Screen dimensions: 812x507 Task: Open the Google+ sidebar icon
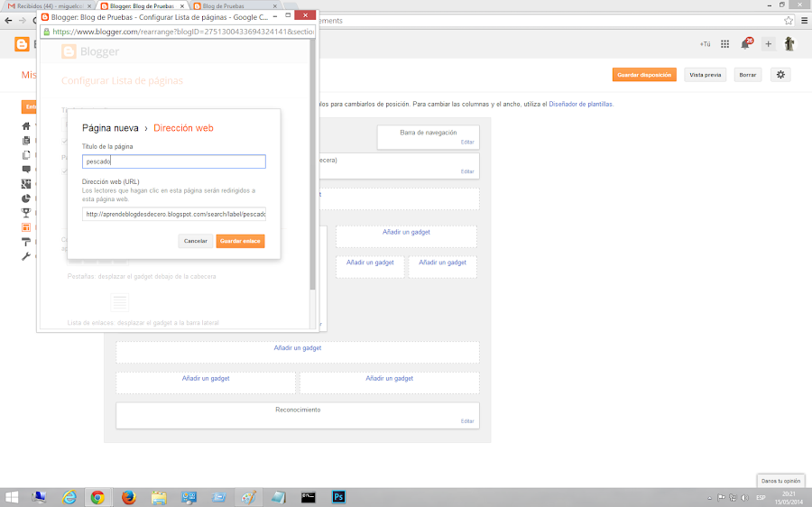(x=26, y=183)
